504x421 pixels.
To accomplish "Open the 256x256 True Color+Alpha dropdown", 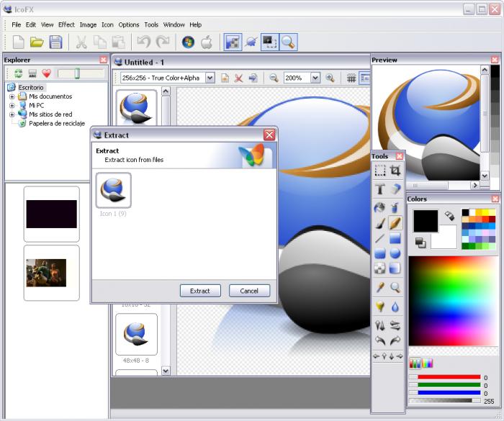I will pos(210,78).
